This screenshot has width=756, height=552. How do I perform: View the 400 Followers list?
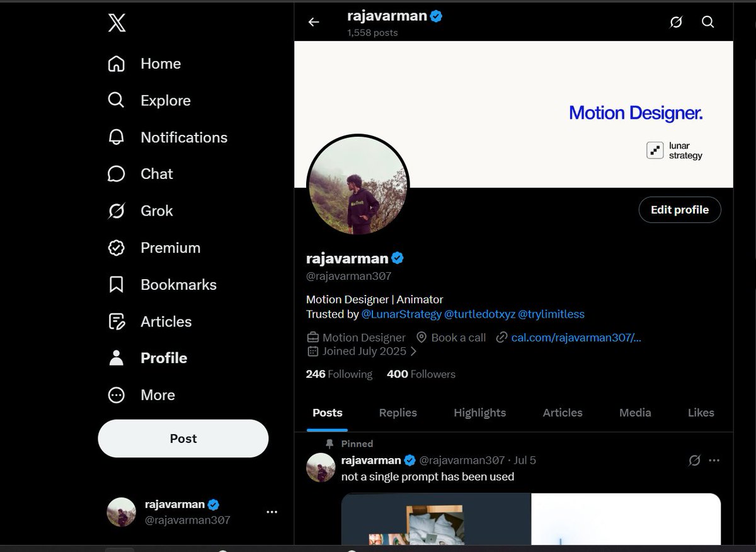pos(421,374)
